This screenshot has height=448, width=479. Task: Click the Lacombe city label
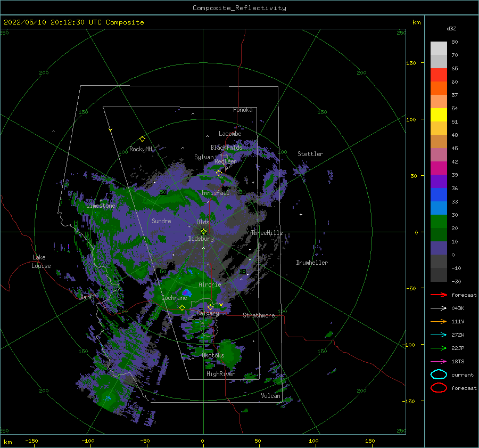coord(230,134)
